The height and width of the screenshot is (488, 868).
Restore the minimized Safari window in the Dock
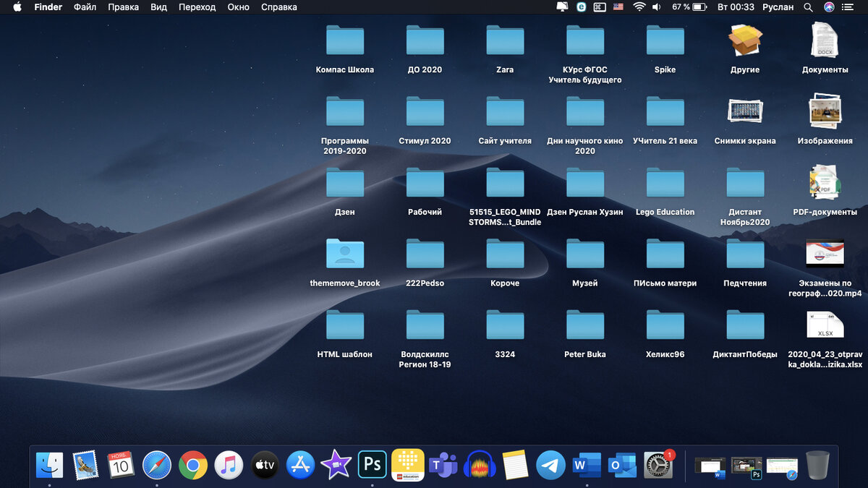783,467
